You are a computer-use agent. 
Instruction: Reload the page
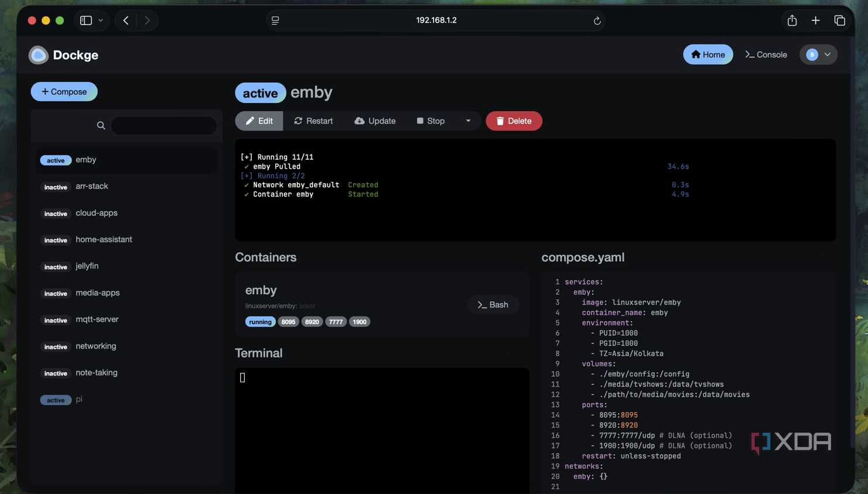click(x=597, y=20)
